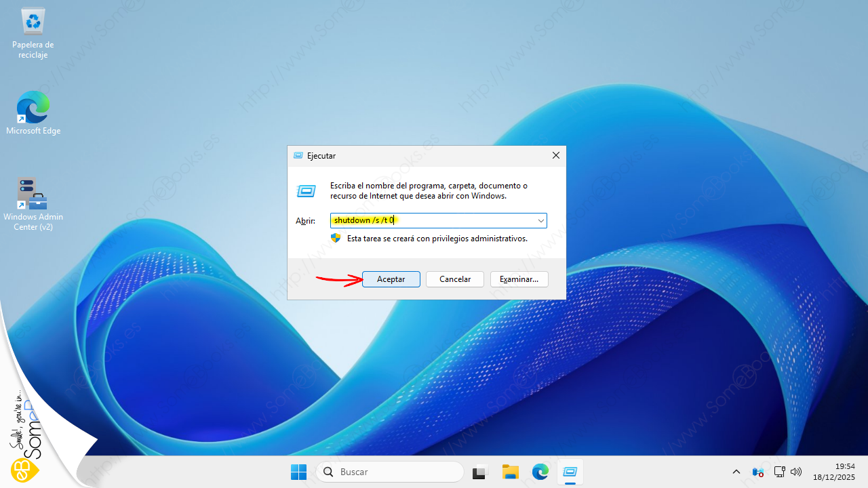This screenshot has width=868, height=488.
Task: Close the Ejecutar dialog window
Action: point(555,156)
